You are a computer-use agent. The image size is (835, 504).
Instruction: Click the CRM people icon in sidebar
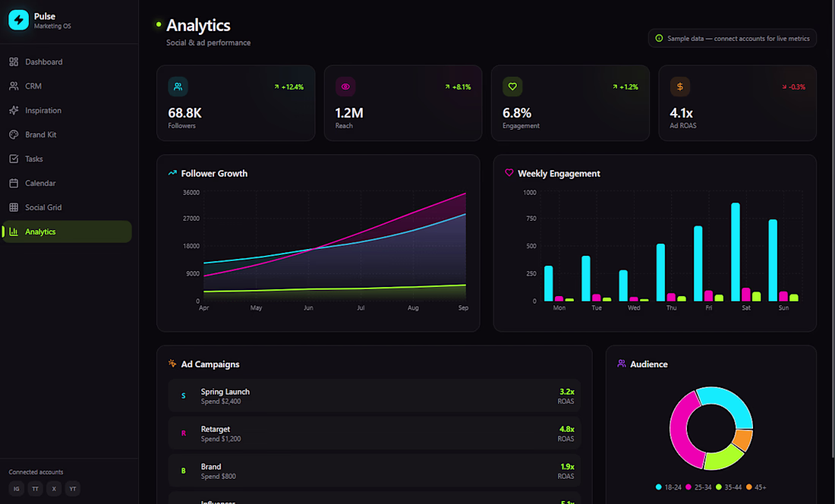coord(14,87)
